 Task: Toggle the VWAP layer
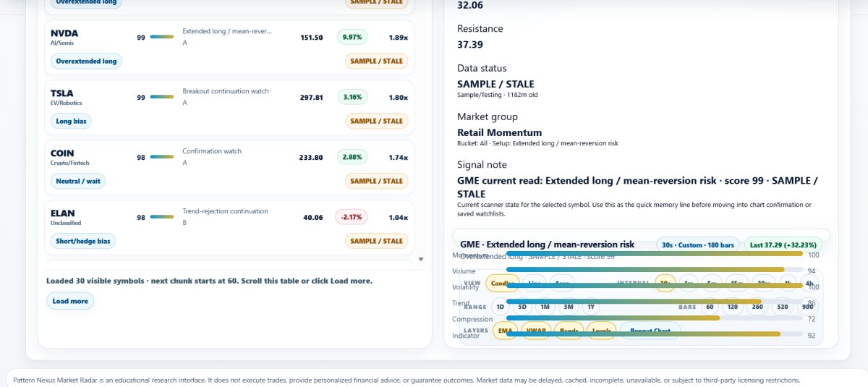tap(536, 331)
